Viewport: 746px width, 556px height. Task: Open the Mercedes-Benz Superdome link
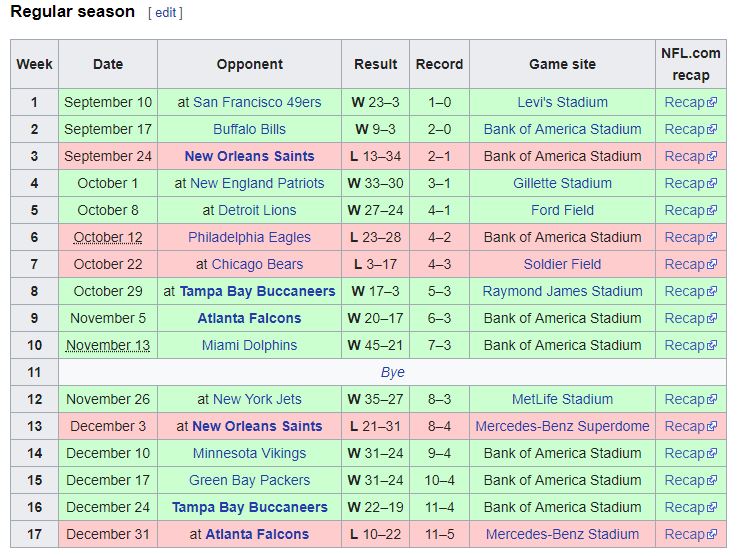(562, 427)
